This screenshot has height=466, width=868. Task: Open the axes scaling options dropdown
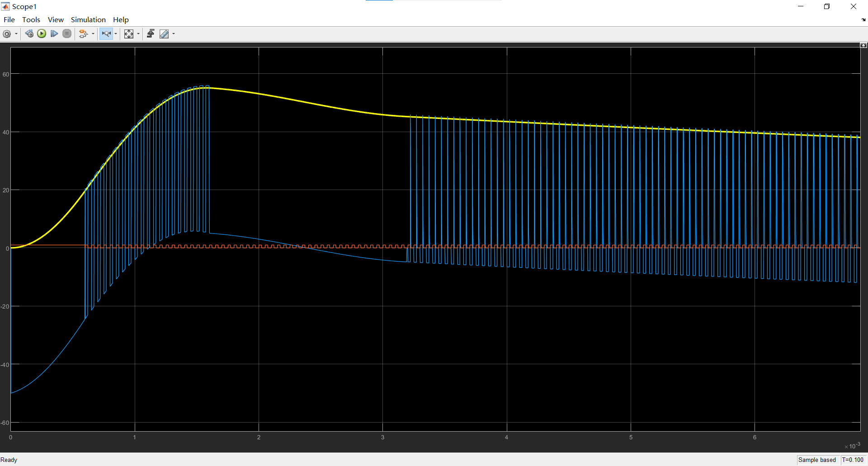point(138,34)
